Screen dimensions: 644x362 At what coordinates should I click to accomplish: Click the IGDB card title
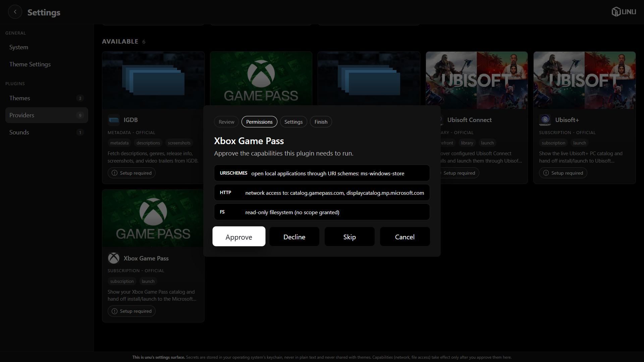pyautogui.click(x=130, y=120)
